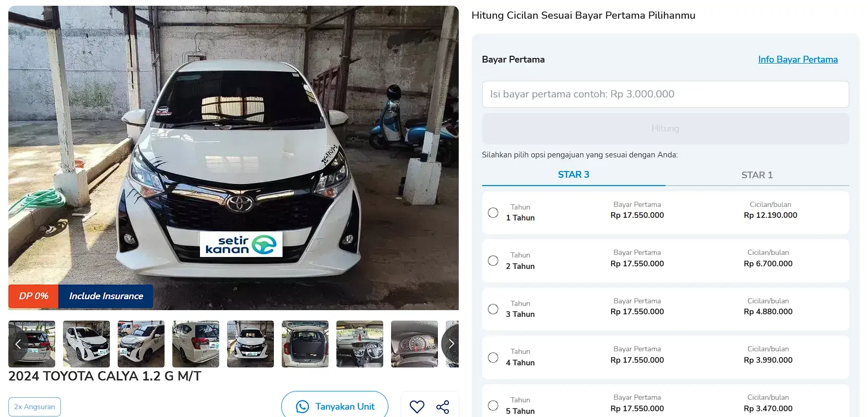Open Info Bayar Pertama link
The image size is (868, 417).
798,59
